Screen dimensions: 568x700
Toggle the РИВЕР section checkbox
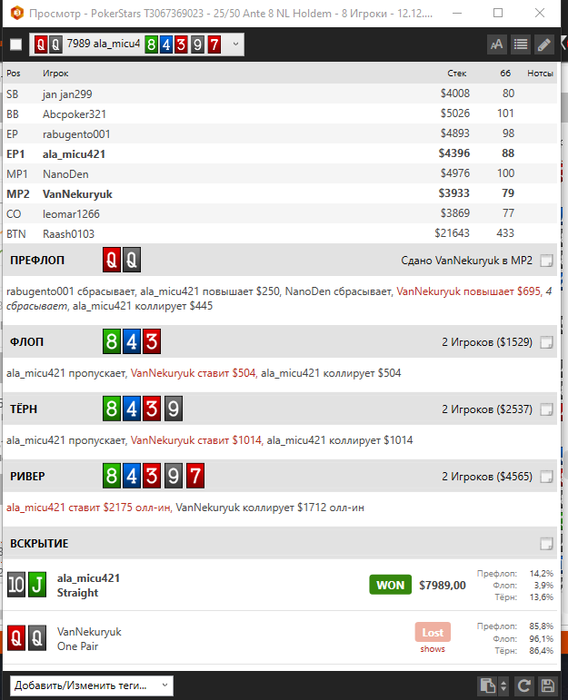(x=547, y=477)
